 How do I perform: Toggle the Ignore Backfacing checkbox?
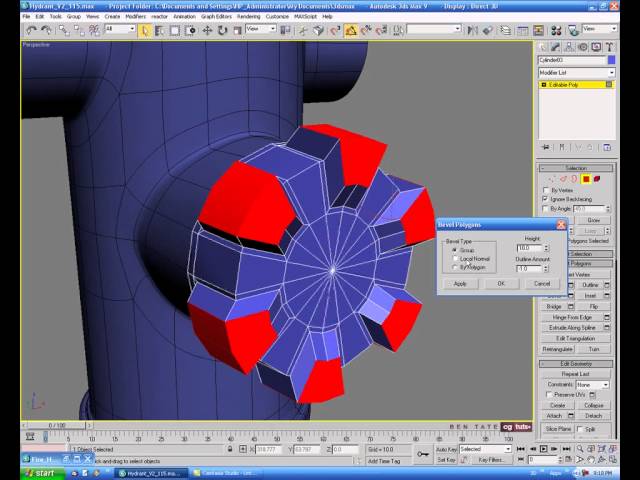pyautogui.click(x=545, y=199)
